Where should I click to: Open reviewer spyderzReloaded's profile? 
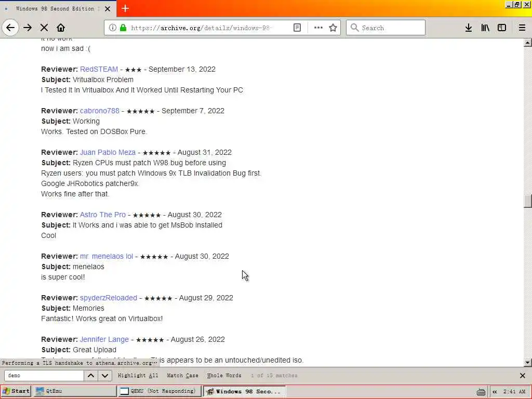(x=109, y=298)
